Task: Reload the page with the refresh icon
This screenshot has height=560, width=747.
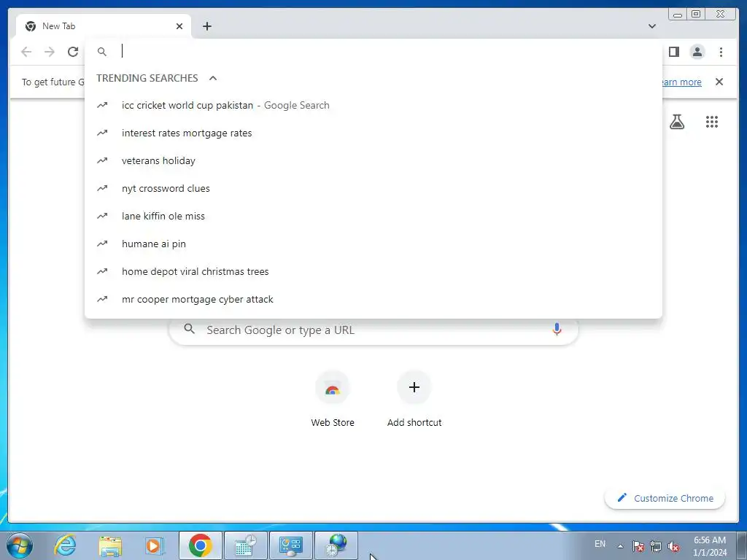Action: pos(73,52)
